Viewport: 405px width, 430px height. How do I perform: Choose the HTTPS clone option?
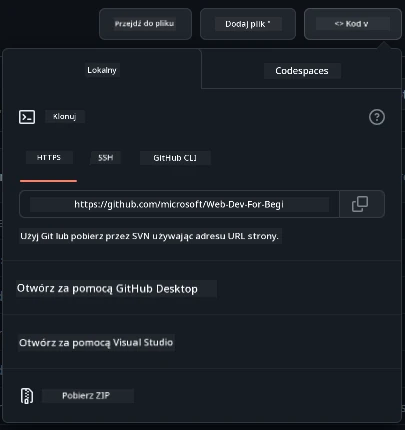click(x=49, y=158)
